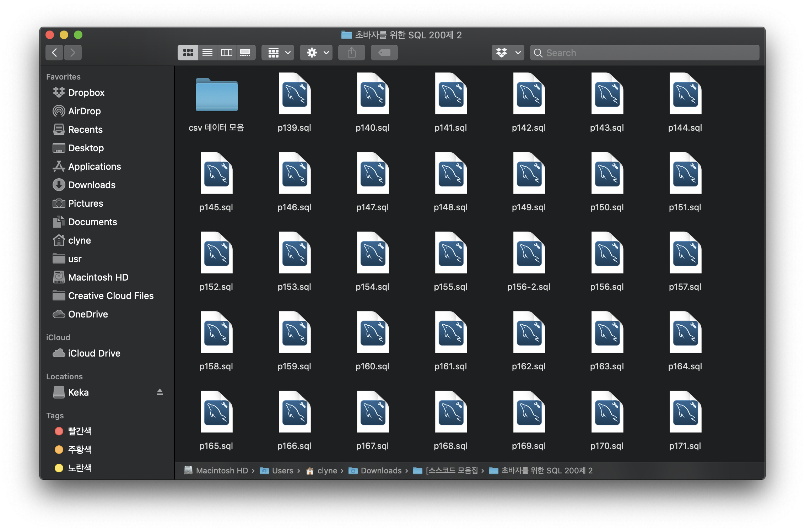Click the Search field

[645, 53]
